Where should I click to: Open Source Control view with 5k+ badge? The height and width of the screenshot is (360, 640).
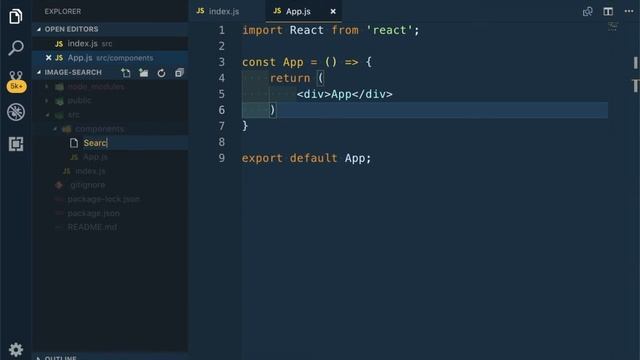16,81
